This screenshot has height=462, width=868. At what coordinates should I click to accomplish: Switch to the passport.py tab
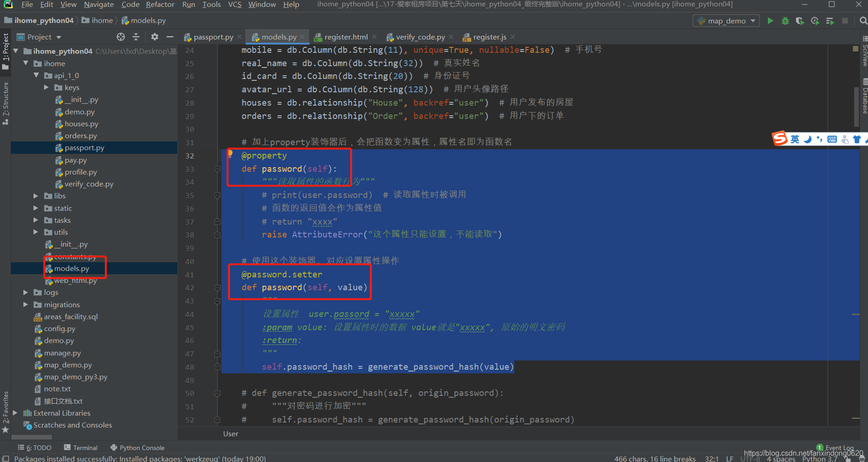[213, 37]
